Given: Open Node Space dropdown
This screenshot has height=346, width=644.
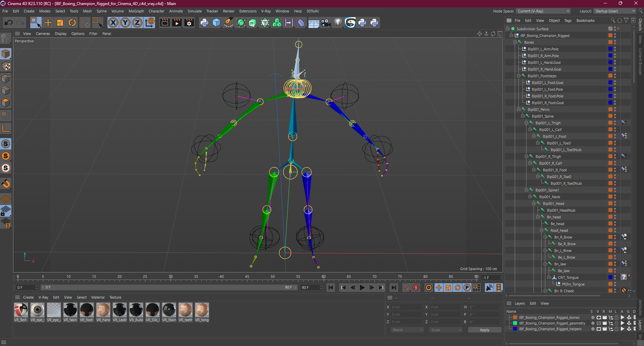Looking at the screenshot, I should point(543,11).
